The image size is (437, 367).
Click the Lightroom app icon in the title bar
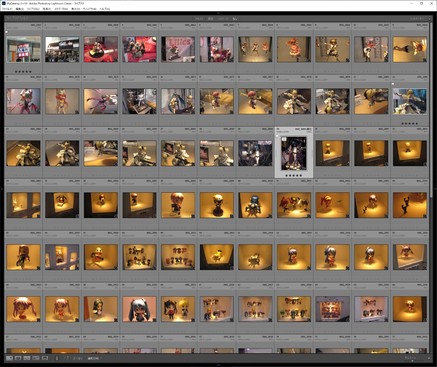click(3, 3)
